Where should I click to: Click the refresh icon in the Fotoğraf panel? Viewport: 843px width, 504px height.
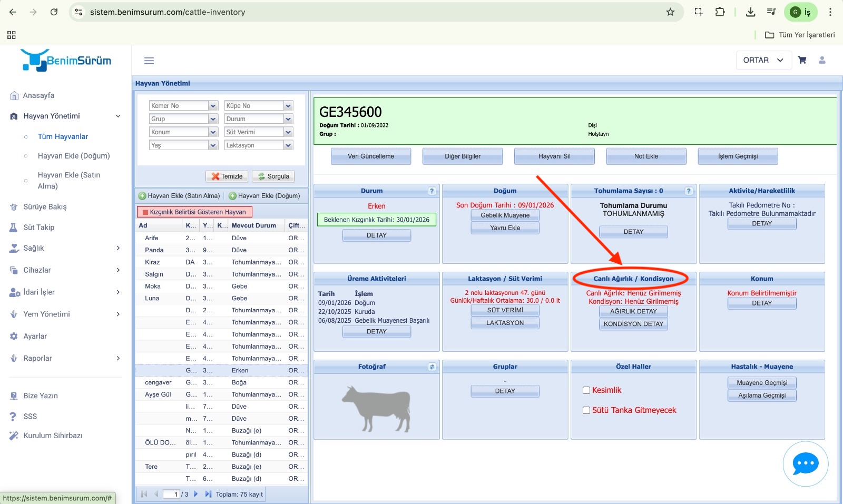(432, 367)
